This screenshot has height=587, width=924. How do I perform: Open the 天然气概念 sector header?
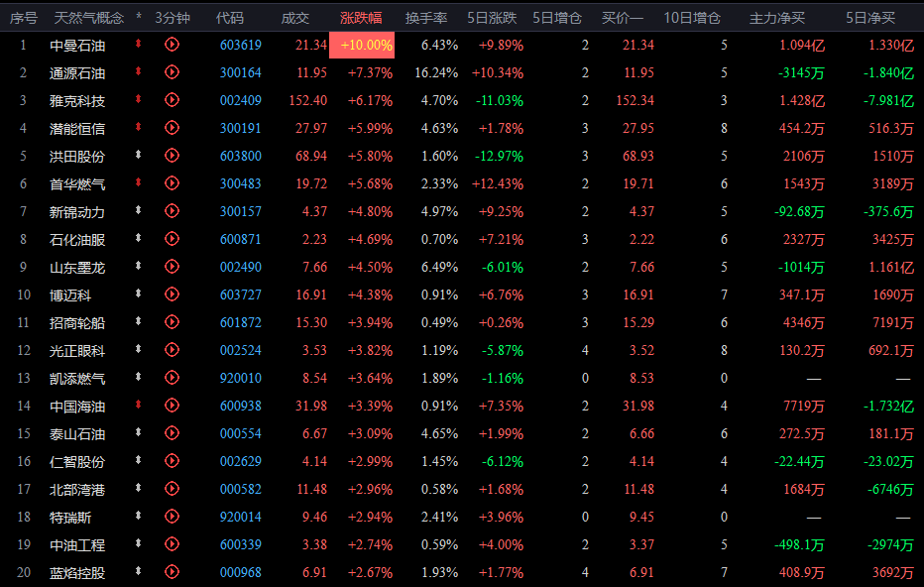click(89, 18)
